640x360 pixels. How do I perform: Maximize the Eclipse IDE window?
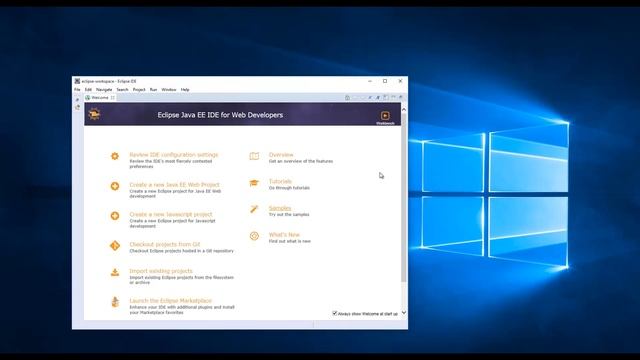(x=385, y=81)
